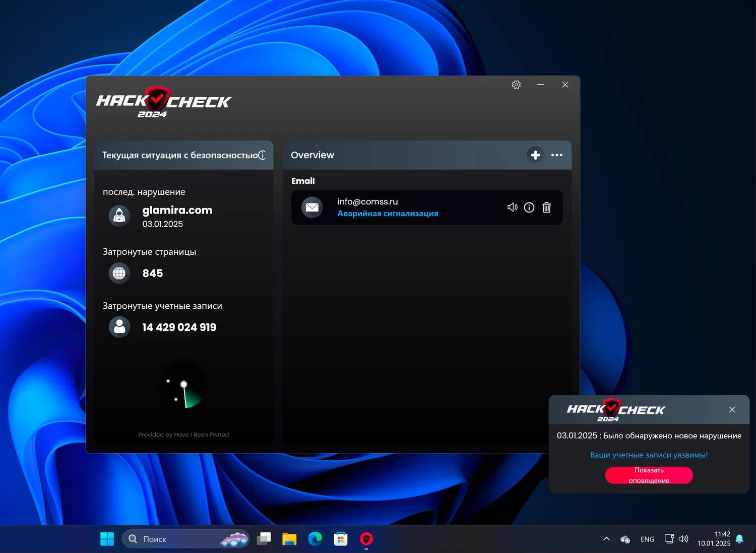The width and height of the screenshot is (756, 553).
Task: Click the envelope icon beside info@comss.ru
Action: 312,208
